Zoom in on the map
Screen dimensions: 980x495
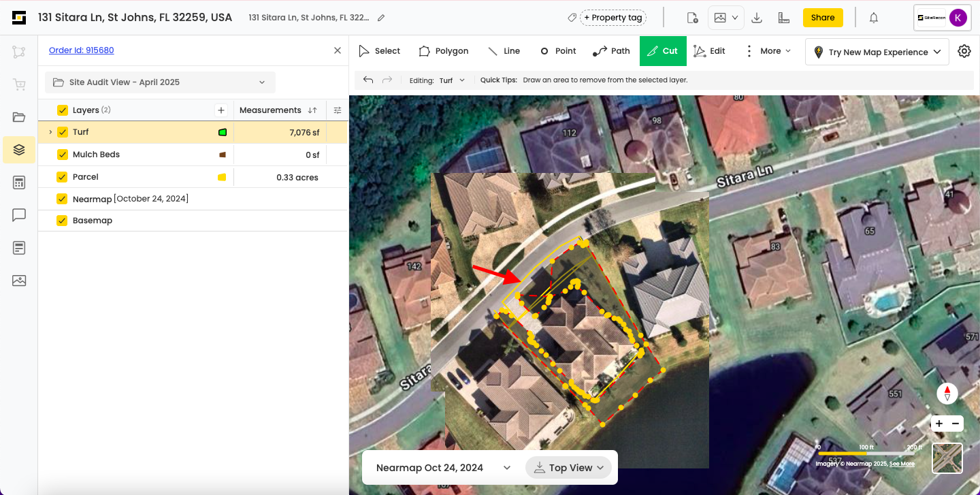pyautogui.click(x=939, y=424)
